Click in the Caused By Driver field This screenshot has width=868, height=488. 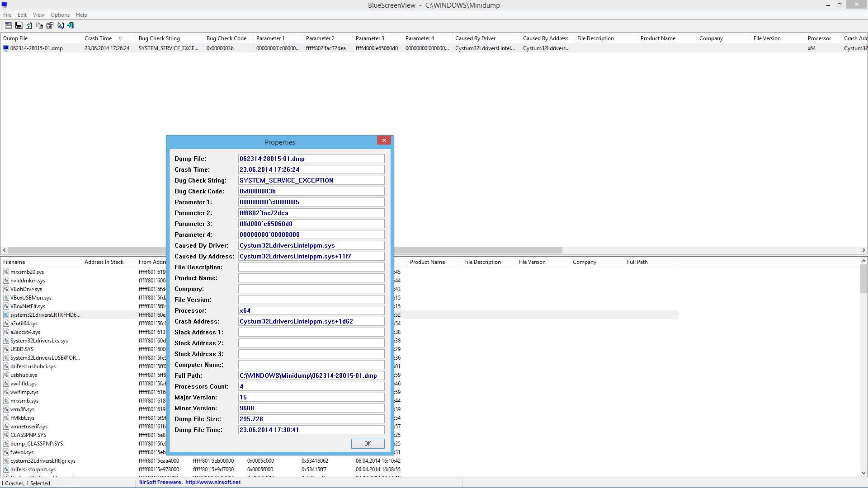pyautogui.click(x=311, y=245)
